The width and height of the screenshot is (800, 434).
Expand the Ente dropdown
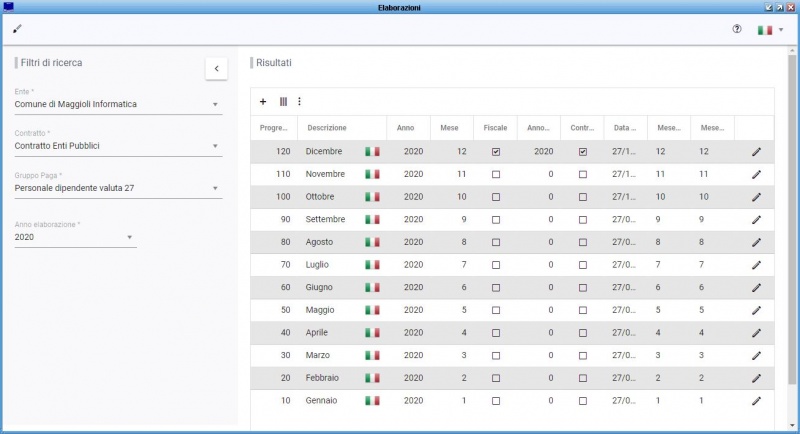(215, 104)
